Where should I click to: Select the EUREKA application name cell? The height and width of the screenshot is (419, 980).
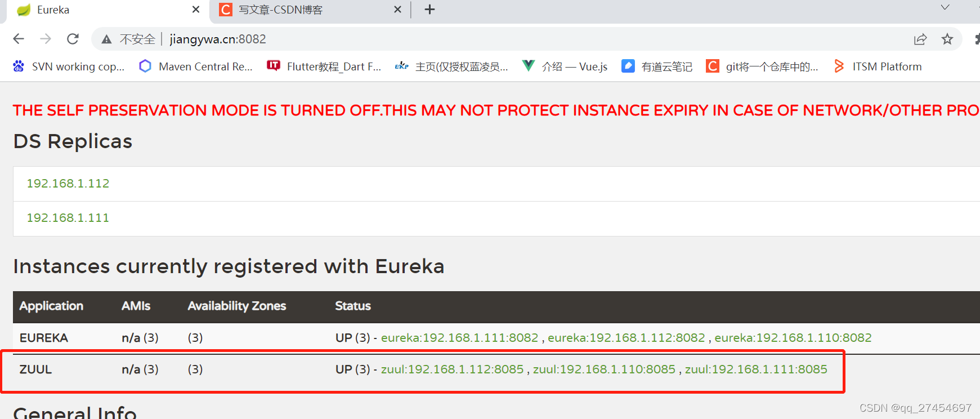(43, 337)
